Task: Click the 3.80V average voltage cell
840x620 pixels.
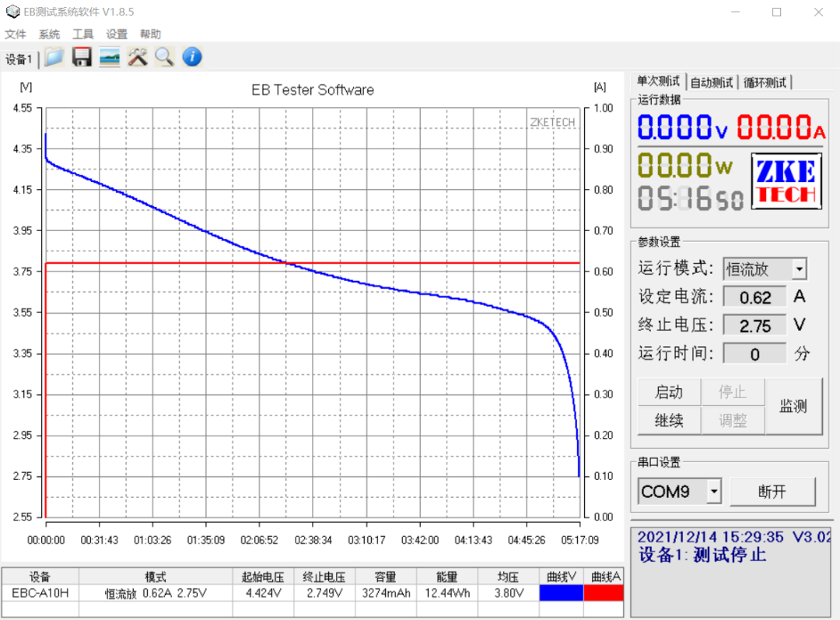Action: 509,593
